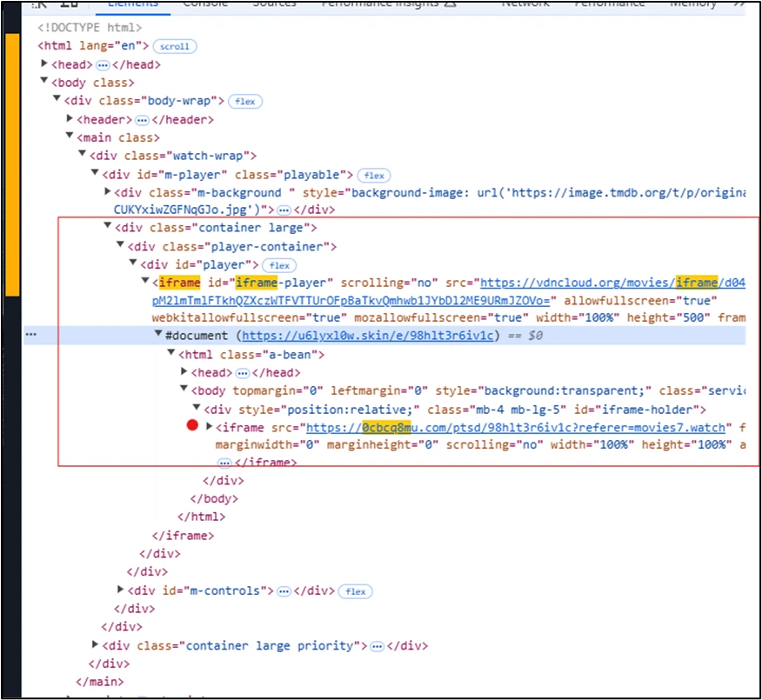Toggle the flex badge on the body-wrap div
Viewport: 762px width, 700px height.
244,101
